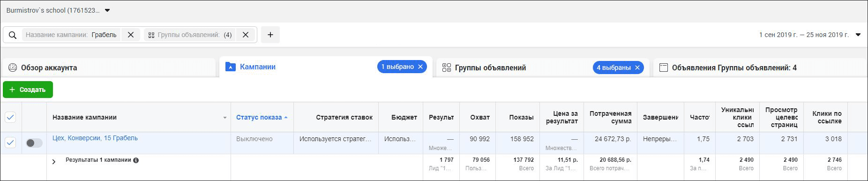This screenshot has width=868, height=181.
Task: Turn on the campaign status switch
Action: (34, 143)
